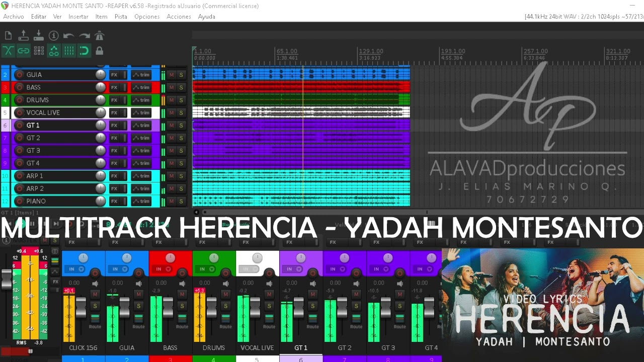Open project settings info icon

pos(54,36)
